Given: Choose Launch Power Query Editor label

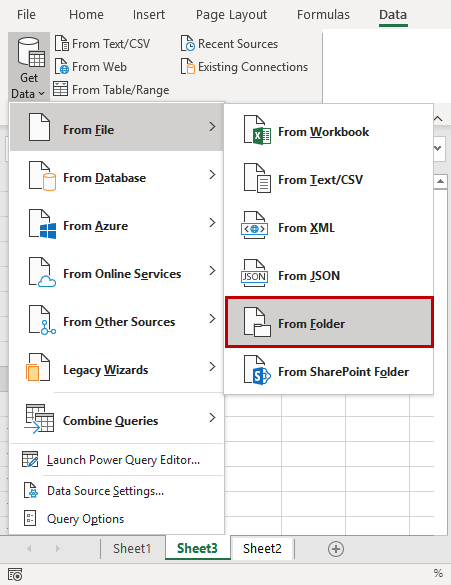Looking at the screenshot, I should 123,460.
